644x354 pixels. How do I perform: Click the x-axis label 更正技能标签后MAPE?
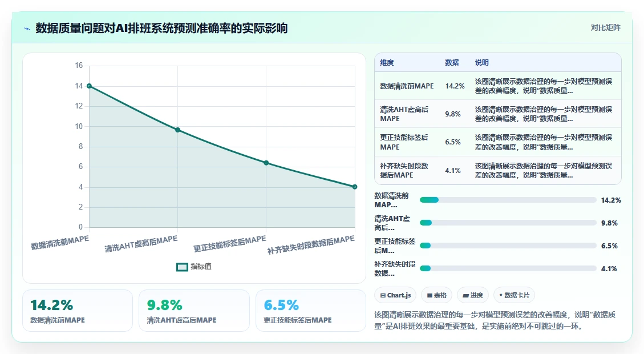point(229,244)
